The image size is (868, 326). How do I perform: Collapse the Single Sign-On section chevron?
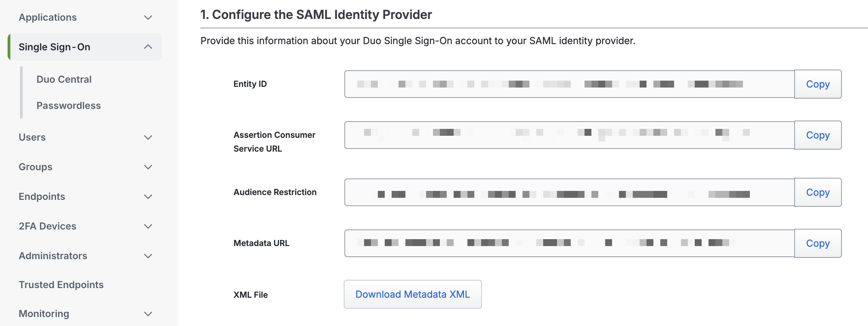148,47
